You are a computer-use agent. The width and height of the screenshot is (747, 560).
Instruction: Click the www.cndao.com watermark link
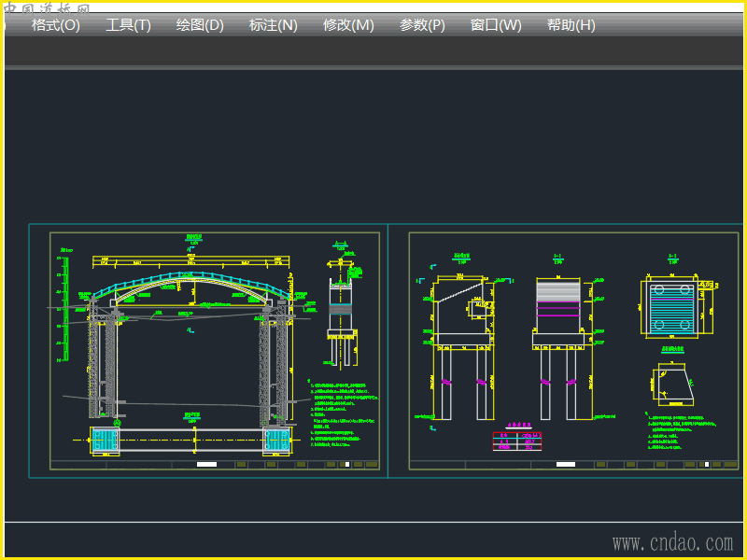tap(672, 542)
